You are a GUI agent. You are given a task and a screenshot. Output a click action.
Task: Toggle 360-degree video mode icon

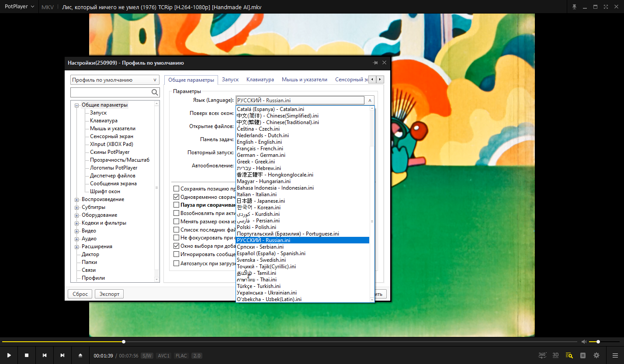point(542,355)
